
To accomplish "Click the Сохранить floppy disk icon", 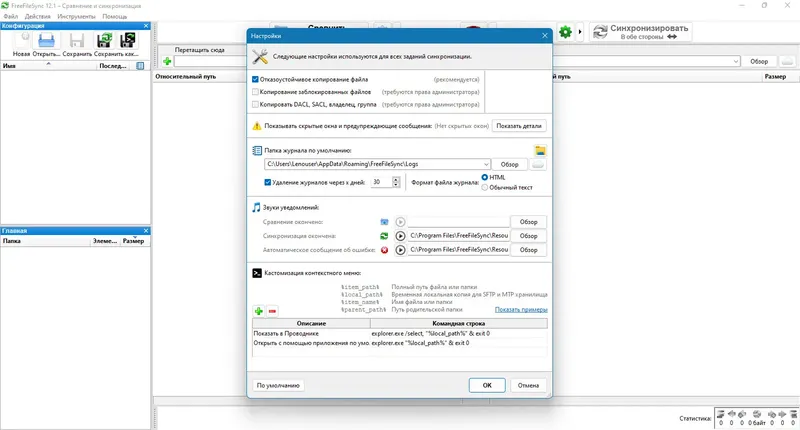I will (77, 40).
